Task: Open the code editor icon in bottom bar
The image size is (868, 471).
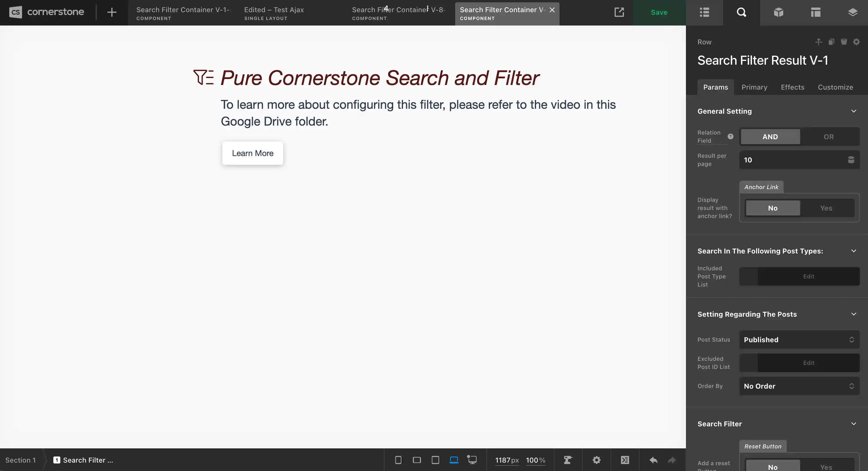Action: pyautogui.click(x=625, y=460)
